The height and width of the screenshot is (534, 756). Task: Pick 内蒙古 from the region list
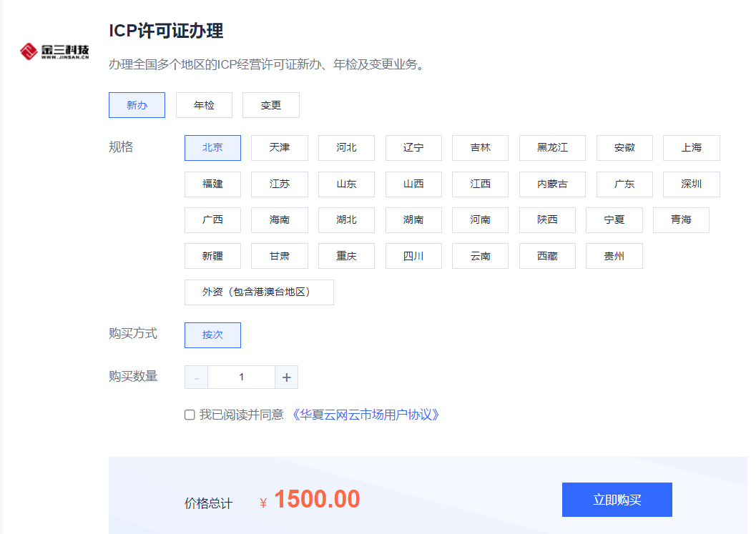click(x=552, y=184)
